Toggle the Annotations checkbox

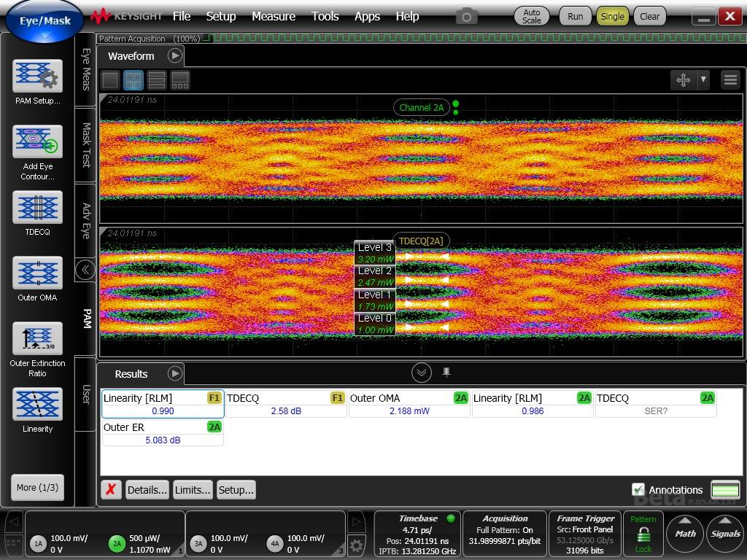[x=638, y=490]
